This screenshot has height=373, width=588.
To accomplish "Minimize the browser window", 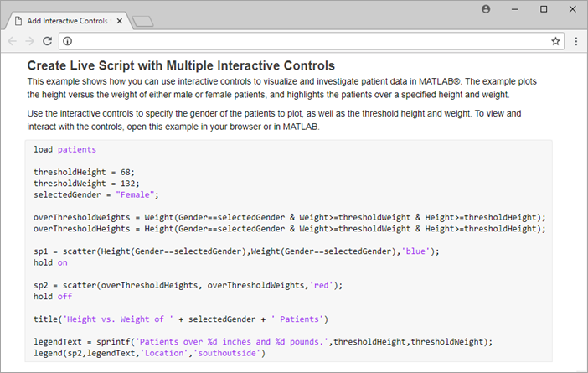I will tap(515, 9).
